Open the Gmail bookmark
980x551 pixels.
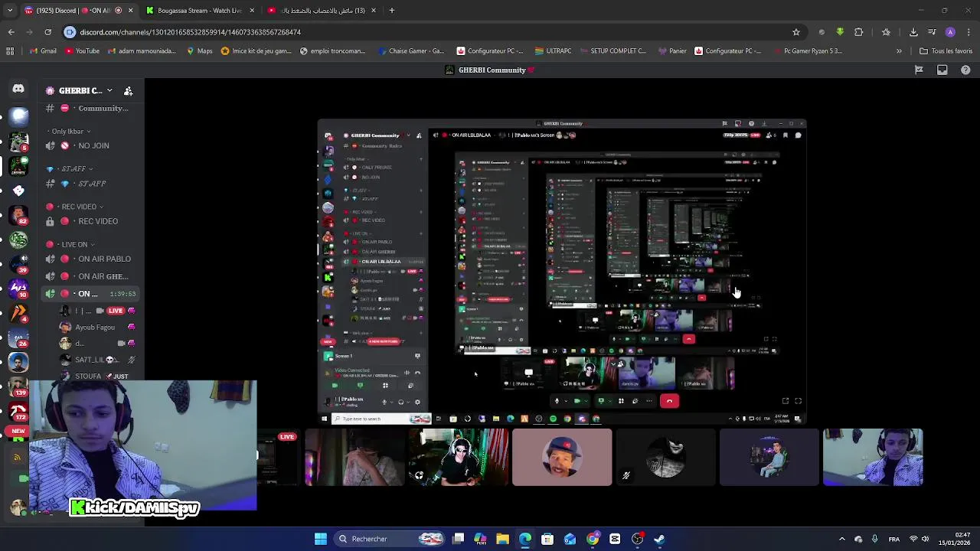tap(42, 51)
